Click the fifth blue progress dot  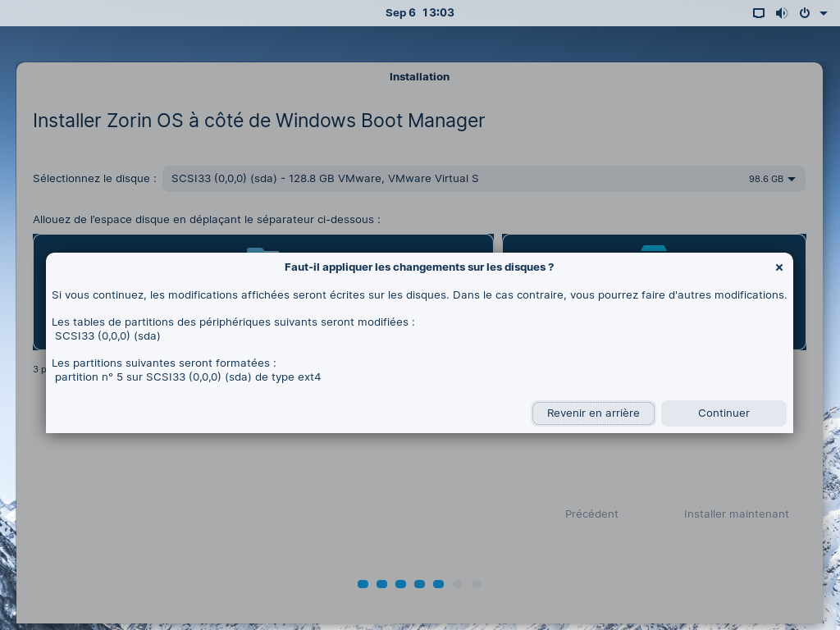pyautogui.click(x=438, y=584)
